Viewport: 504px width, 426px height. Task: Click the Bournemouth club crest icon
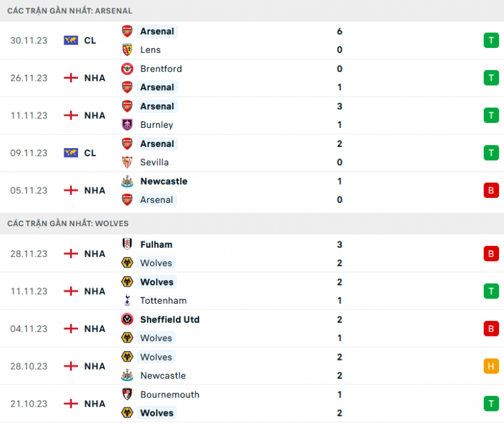point(127,394)
